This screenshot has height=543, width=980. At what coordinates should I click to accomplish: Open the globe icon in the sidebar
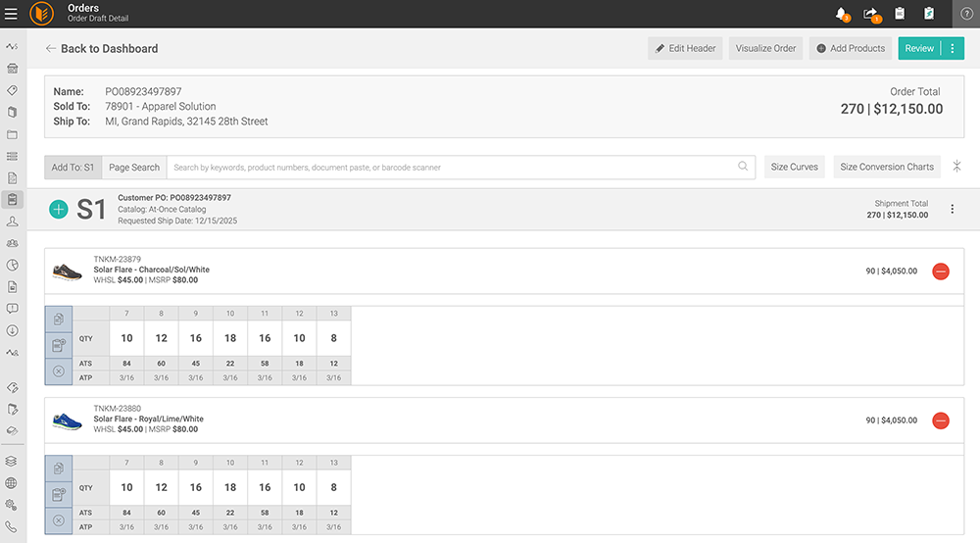click(12, 483)
